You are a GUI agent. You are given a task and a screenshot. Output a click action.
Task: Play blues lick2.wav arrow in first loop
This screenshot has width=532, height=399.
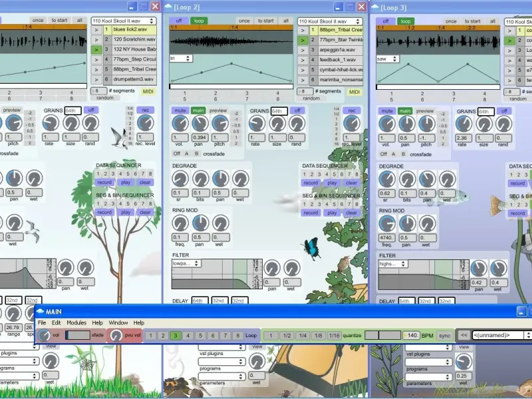click(96, 30)
